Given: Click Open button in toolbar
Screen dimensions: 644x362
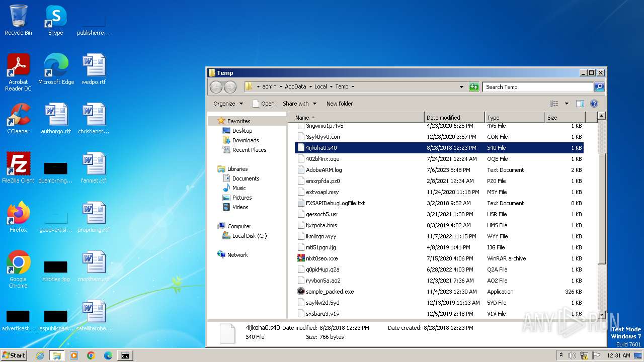Looking at the screenshot, I should [263, 104].
